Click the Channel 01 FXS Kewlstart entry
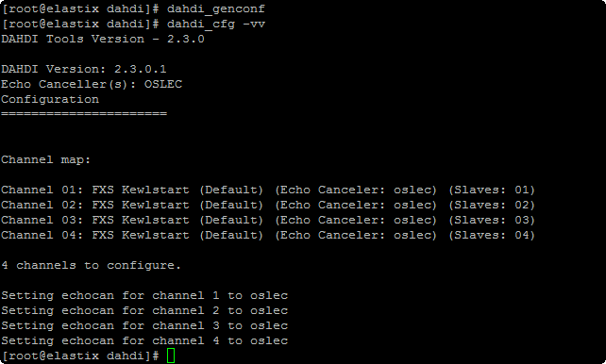The image size is (606, 364). (x=268, y=190)
